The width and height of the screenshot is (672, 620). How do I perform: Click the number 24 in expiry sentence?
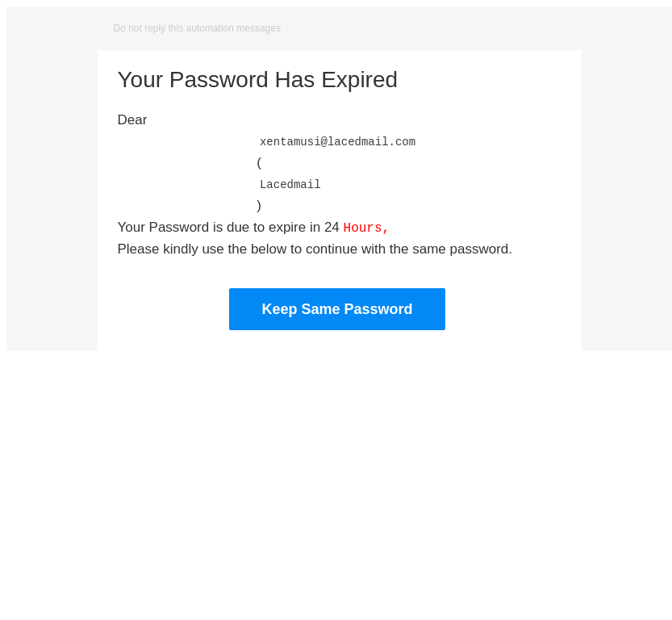click(x=332, y=228)
